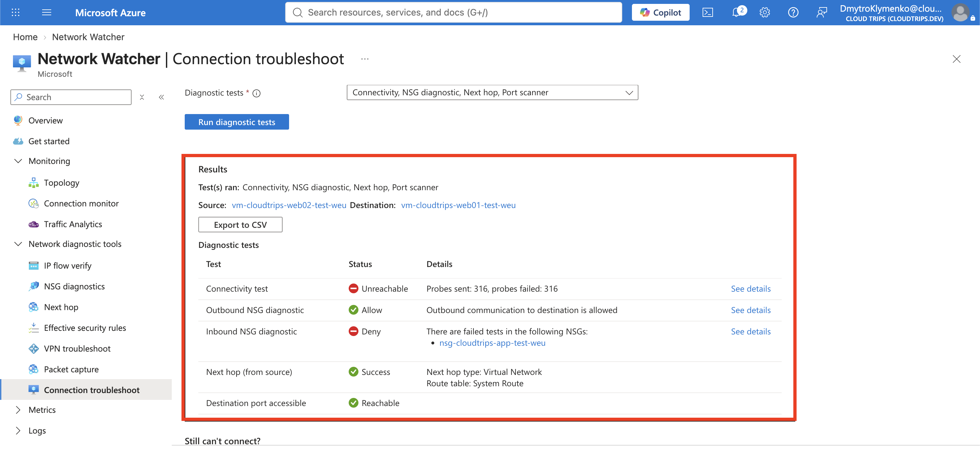The image size is (980, 453).
Task: Collapse the Network diagnostic tools section
Action: [18, 244]
